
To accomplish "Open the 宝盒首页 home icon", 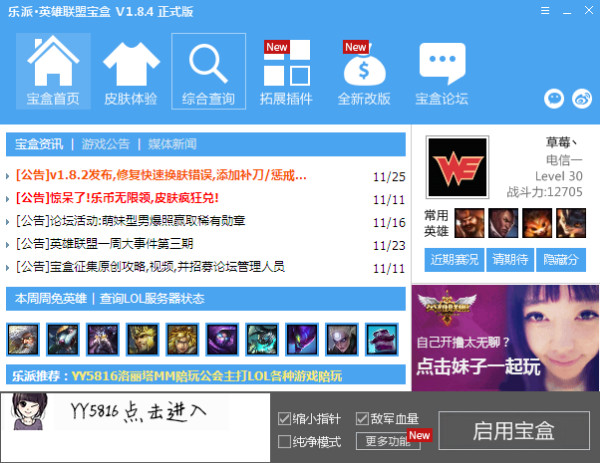I will point(52,70).
